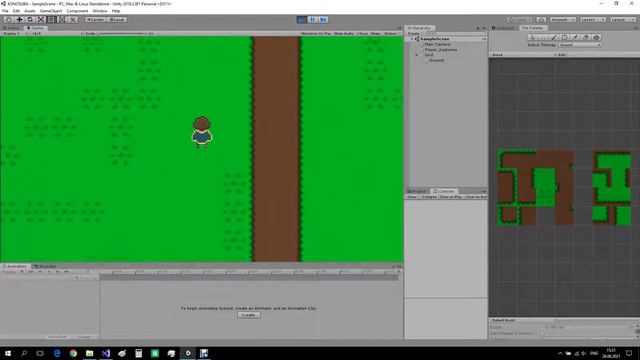The width and height of the screenshot is (640, 360).
Task: Click Create button in Animation panel
Action: 249,315
